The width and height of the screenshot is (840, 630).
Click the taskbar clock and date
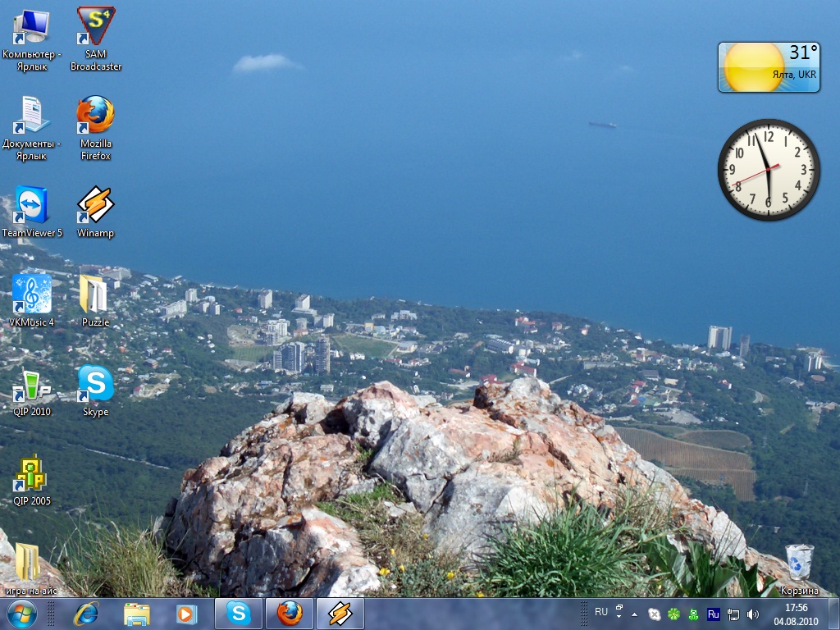[796, 614]
